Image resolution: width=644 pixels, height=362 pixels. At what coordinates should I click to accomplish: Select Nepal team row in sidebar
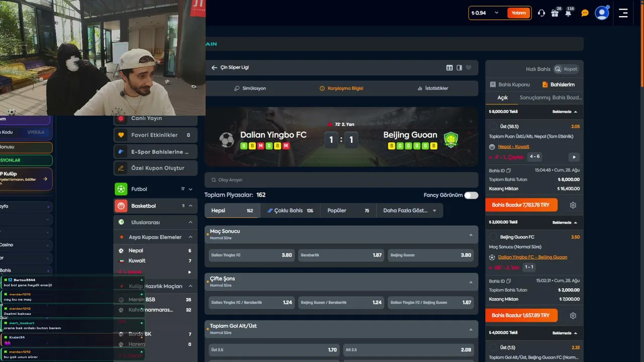coord(155,250)
